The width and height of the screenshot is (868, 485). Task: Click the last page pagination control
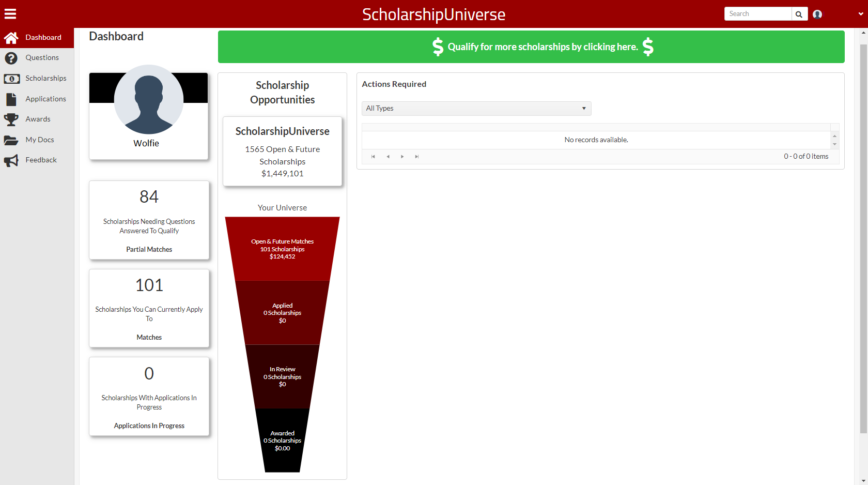pos(417,156)
